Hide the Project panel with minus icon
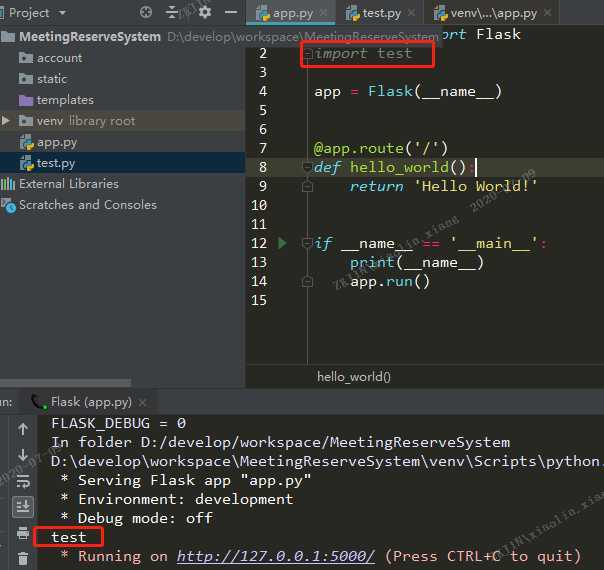Viewport: 604px width, 570px height. [x=231, y=12]
